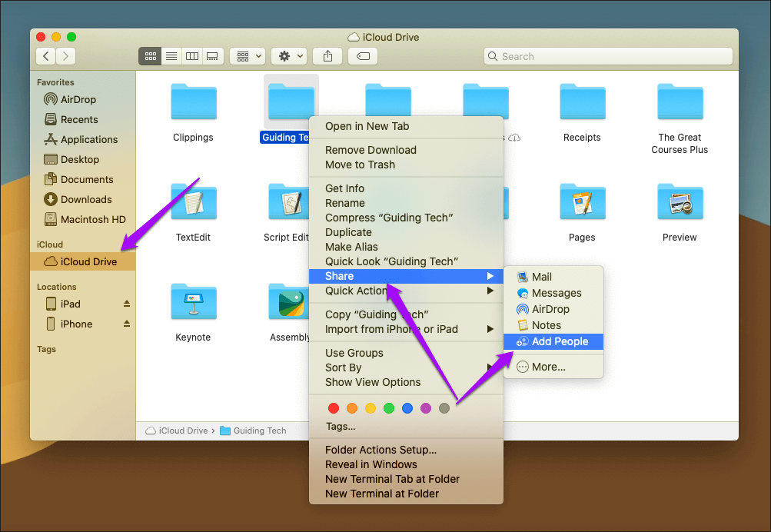Choose Make Alias
Viewport: 771px width, 532px height.
[x=406, y=247]
